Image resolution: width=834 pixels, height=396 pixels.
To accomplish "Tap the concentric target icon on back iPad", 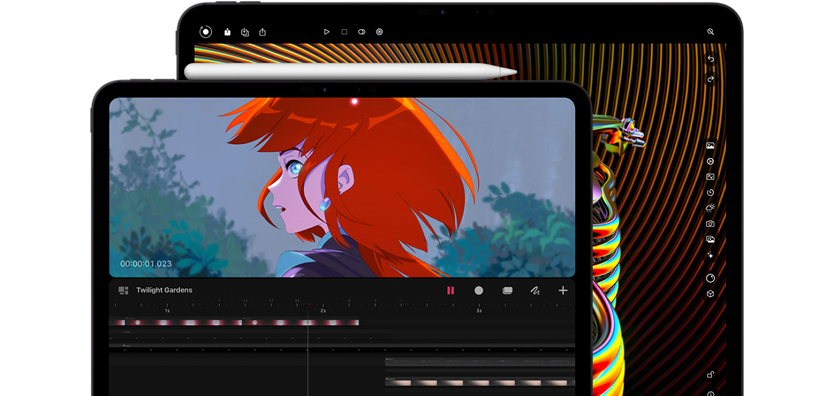I will (x=379, y=32).
